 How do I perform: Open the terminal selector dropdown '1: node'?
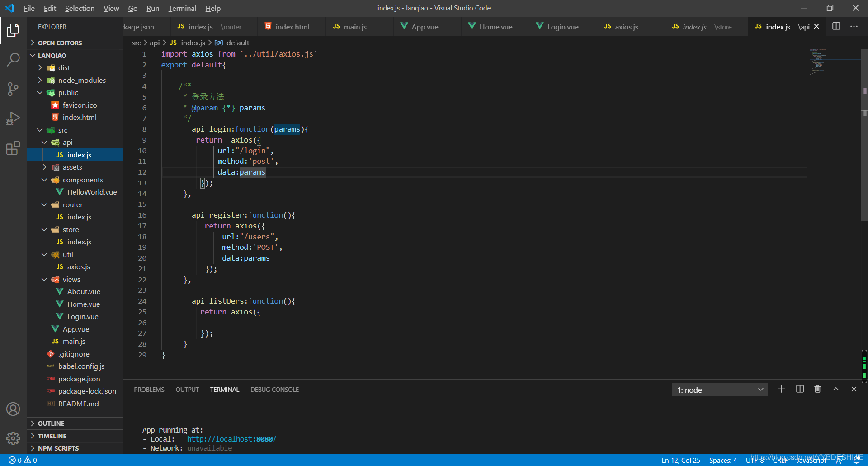point(720,390)
